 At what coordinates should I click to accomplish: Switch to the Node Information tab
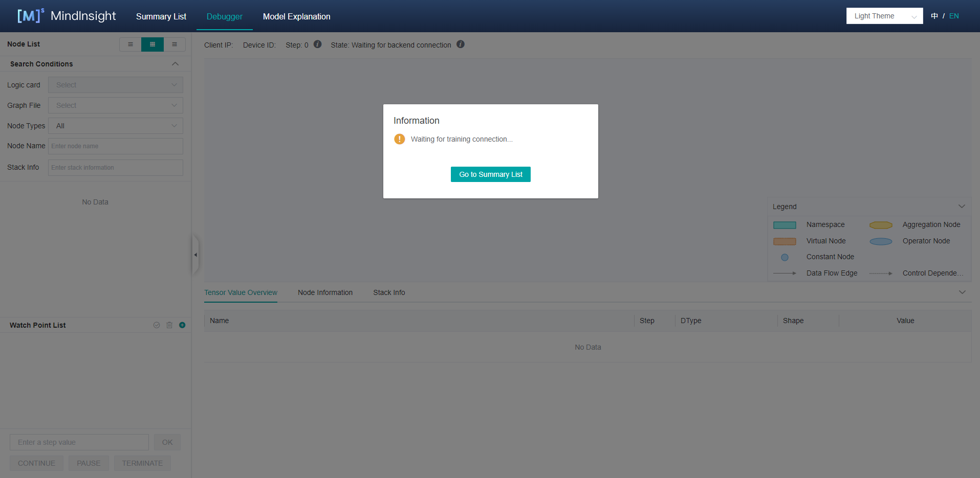[325, 292]
